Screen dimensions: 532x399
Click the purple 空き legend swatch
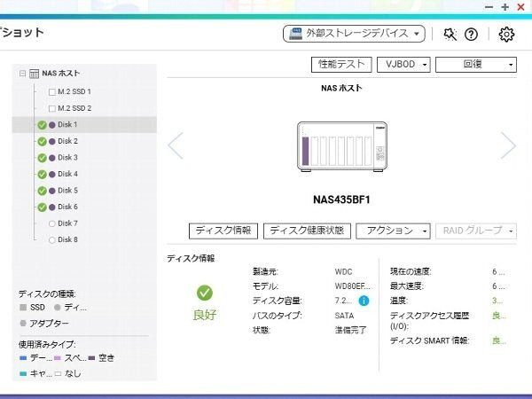[91, 358]
